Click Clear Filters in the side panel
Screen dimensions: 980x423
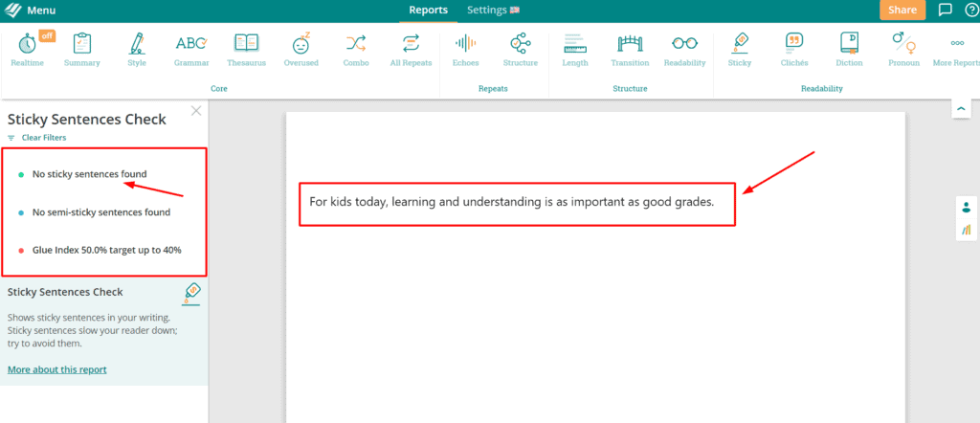point(43,138)
